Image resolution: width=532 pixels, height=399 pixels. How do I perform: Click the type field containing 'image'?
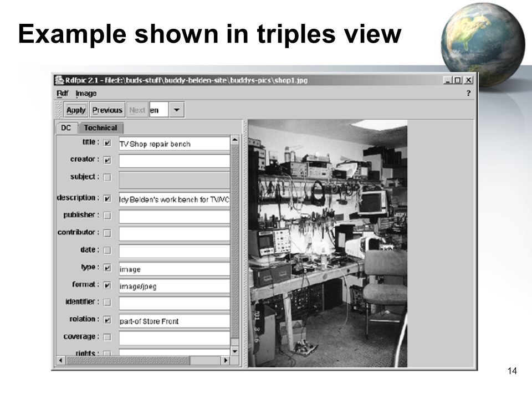pos(175,269)
